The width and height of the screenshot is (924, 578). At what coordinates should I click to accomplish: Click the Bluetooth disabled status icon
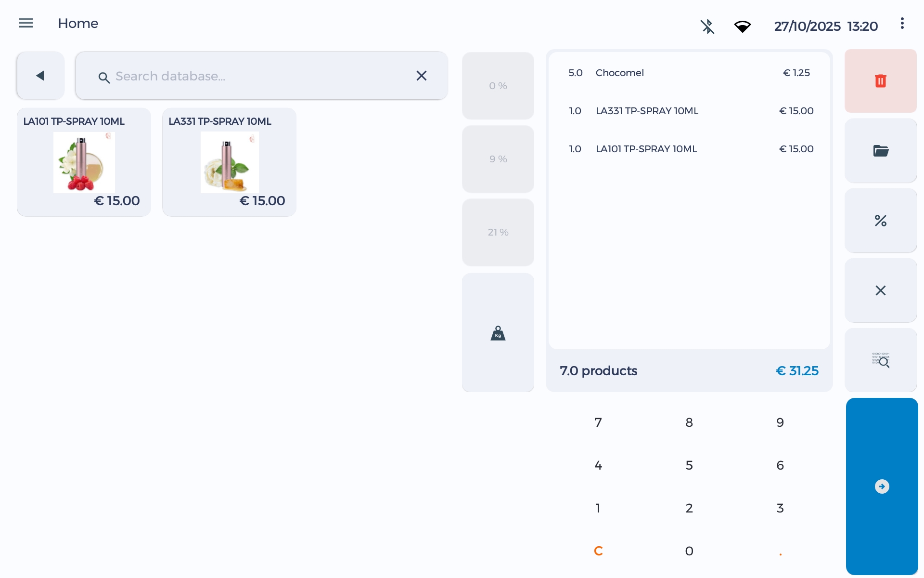click(x=707, y=26)
